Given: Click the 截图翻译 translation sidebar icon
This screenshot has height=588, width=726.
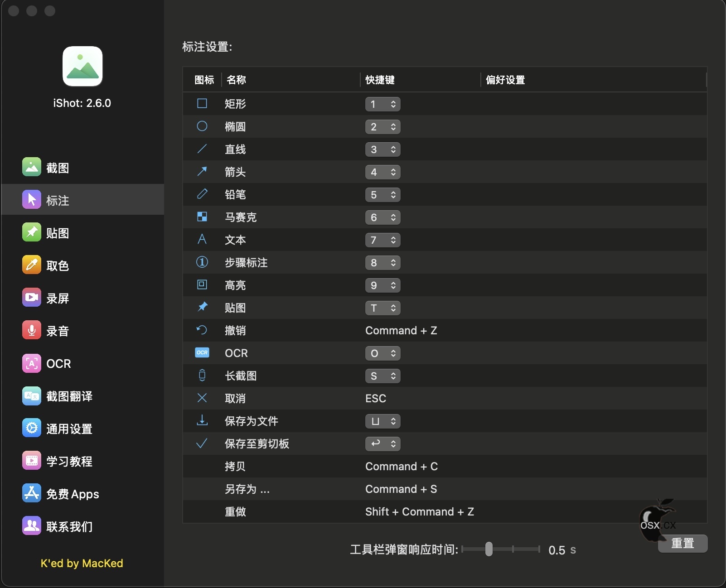Looking at the screenshot, I should pos(31,396).
